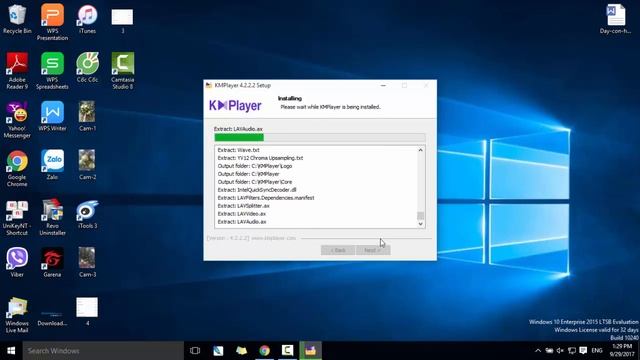This screenshot has width=640, height=360.
Task: Click the Back button in setup
Action: (x=338, y=250)
